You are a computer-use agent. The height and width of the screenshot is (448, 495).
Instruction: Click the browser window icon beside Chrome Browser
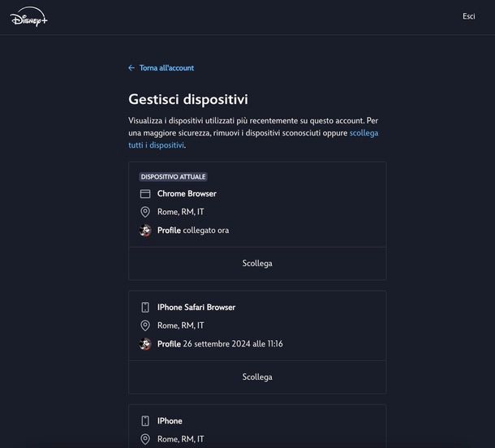pyautogui.click(x=145, y=193)
